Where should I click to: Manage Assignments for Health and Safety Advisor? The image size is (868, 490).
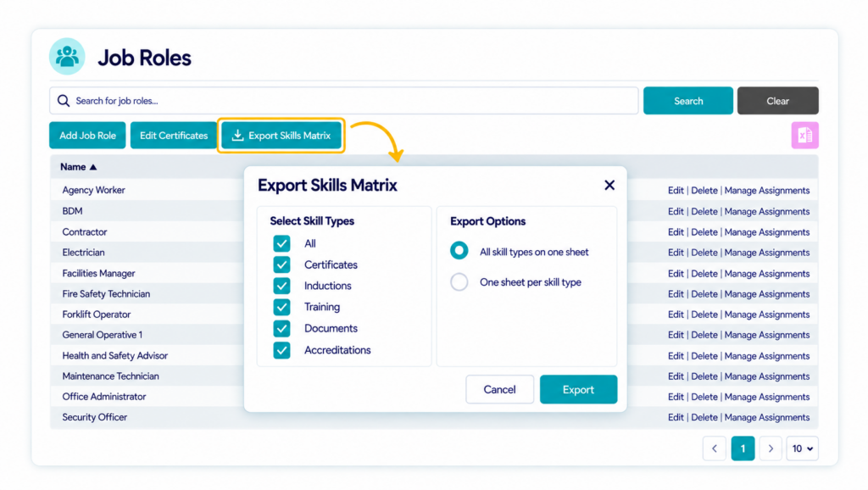766,356
